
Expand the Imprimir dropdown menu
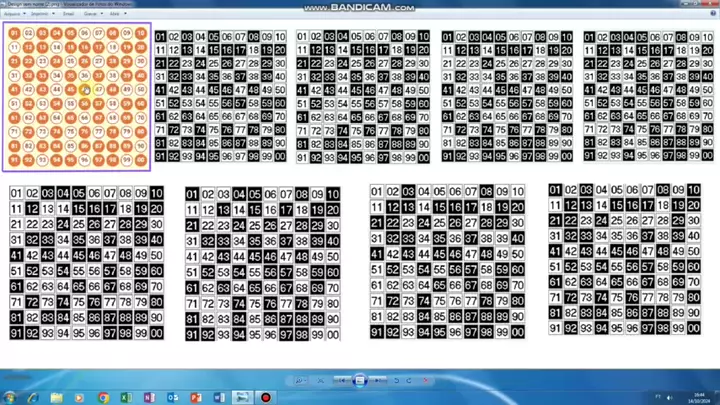coord(41,15)
